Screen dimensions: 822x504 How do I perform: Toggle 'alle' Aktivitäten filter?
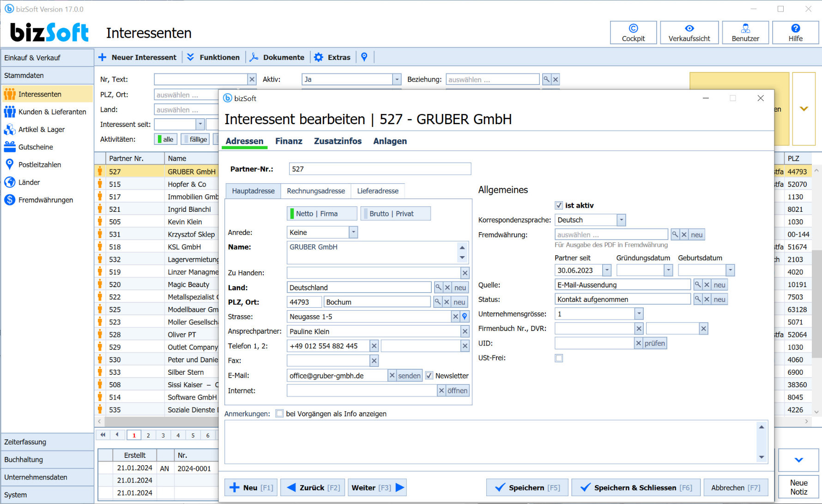pyautogui.click(x=165, y=139)
